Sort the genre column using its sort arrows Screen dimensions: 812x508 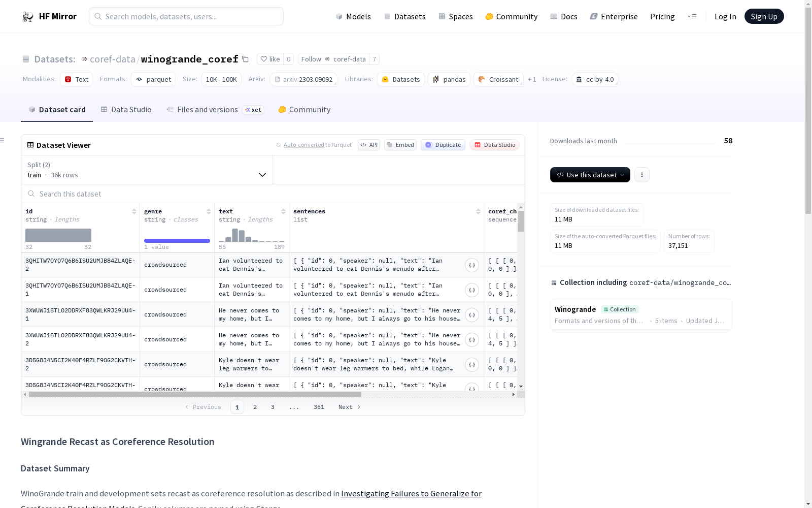coord(209,211)
